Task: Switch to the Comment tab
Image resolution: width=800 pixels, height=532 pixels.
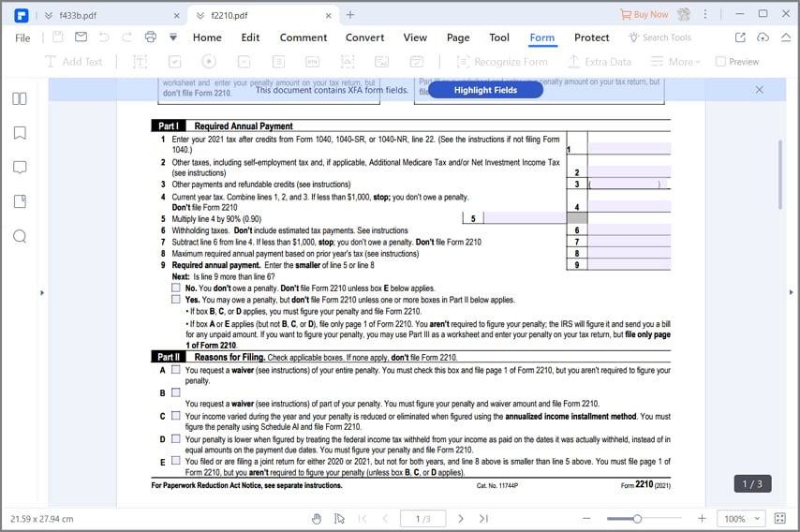Action: coord(304,37)
